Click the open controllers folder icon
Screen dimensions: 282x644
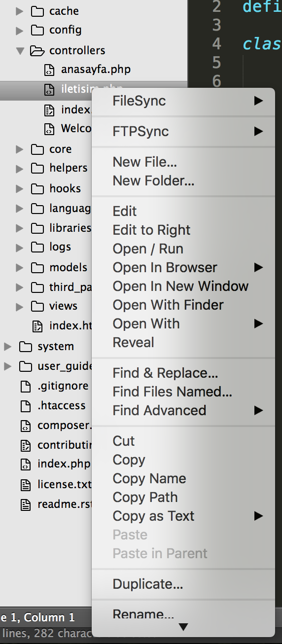[37, 50]
